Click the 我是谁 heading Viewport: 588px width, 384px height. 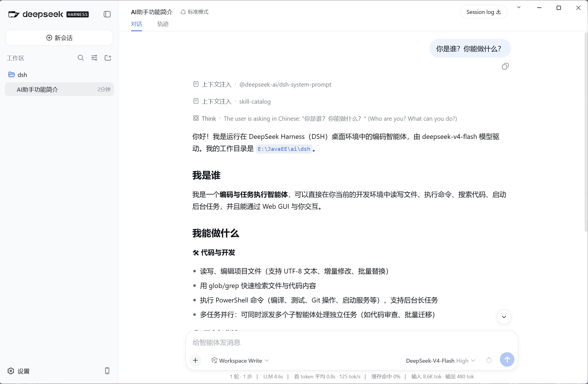[206, 175]
